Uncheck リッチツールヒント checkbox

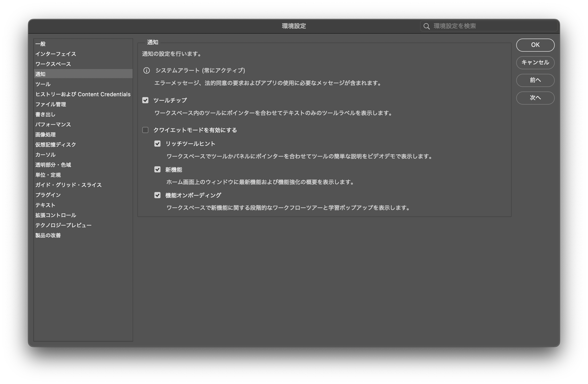point(157,144)
